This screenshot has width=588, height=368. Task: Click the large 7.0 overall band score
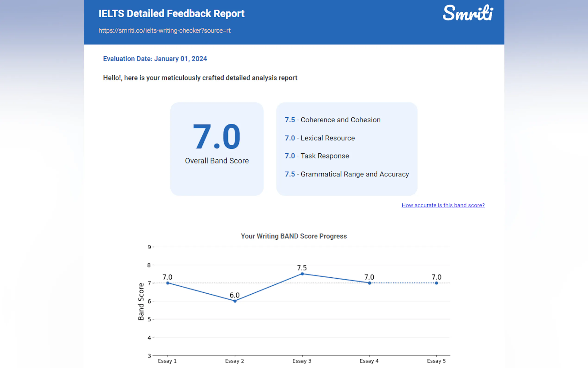[x=217, y=136]
